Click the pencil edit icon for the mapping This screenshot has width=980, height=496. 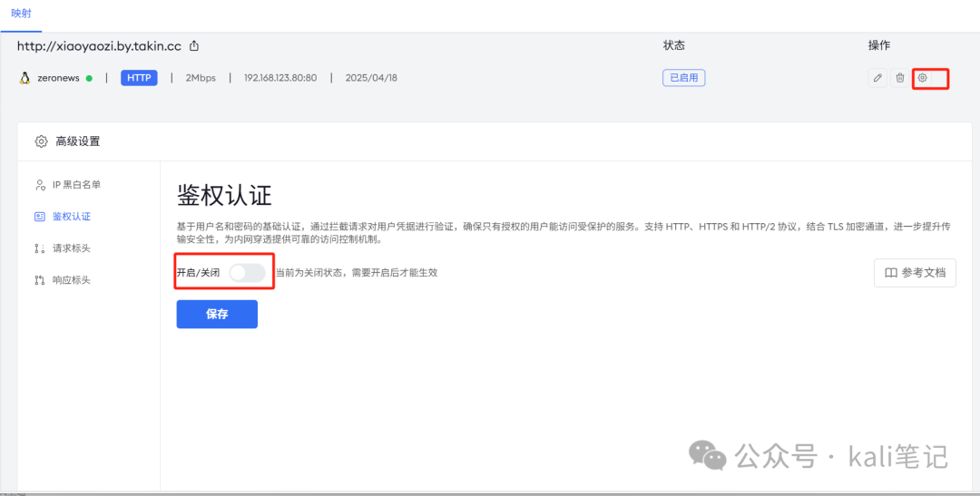point(877,78)
